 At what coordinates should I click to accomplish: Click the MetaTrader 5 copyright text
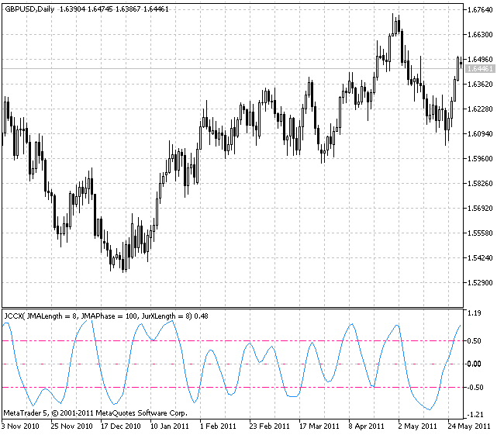(x=95, y=413)
